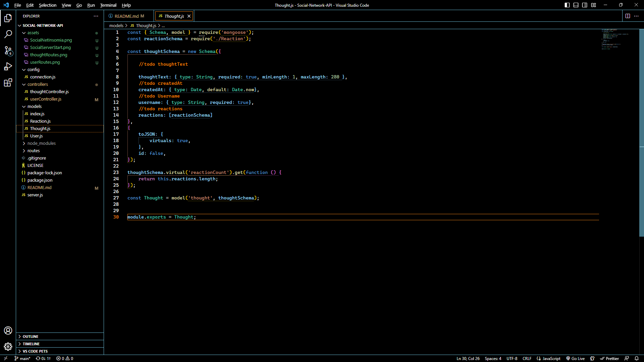Open Run and Debug view
This screenshot has height=362, width=644.
click(x=8, y=66)
